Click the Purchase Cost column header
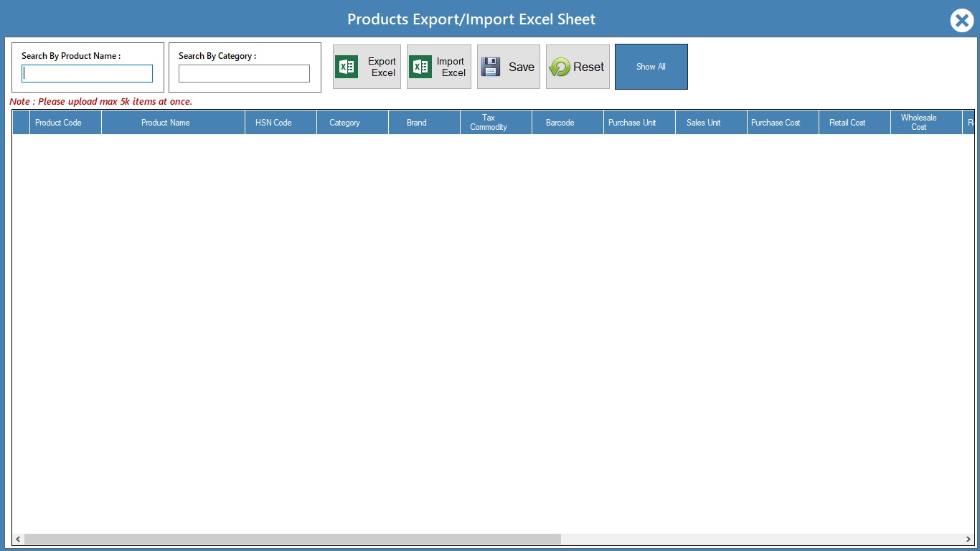The height and width of the screenshot is (551, 980). (x=776, y=123)
